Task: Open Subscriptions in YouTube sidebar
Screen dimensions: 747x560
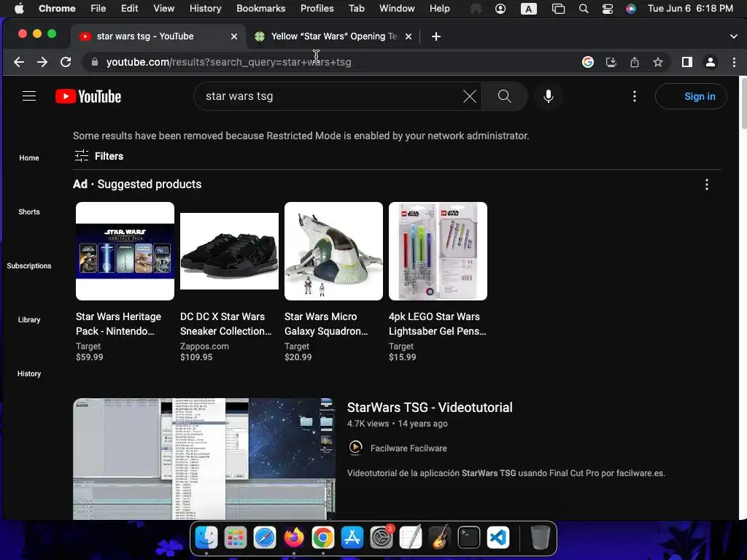Action: click(29, 265)
